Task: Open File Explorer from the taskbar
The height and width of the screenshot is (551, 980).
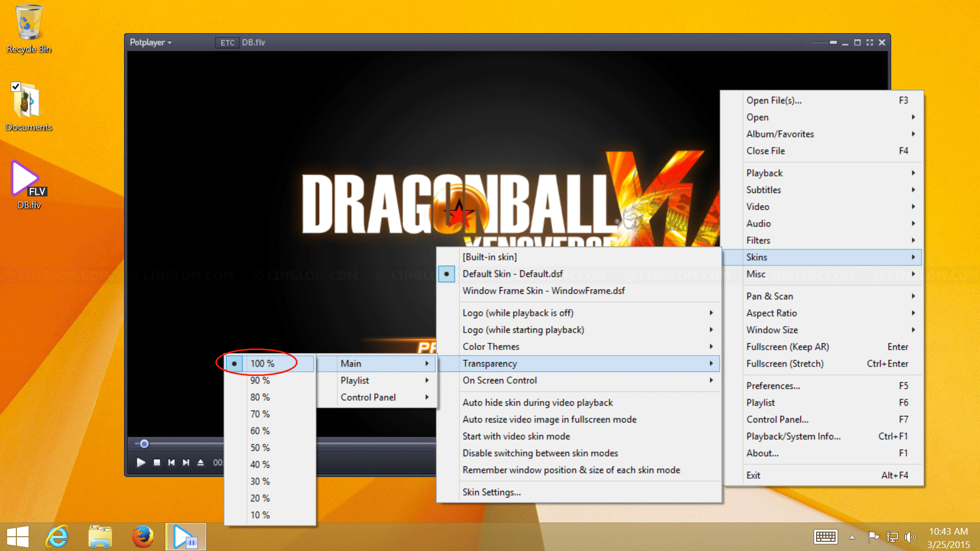Action: 100,537
